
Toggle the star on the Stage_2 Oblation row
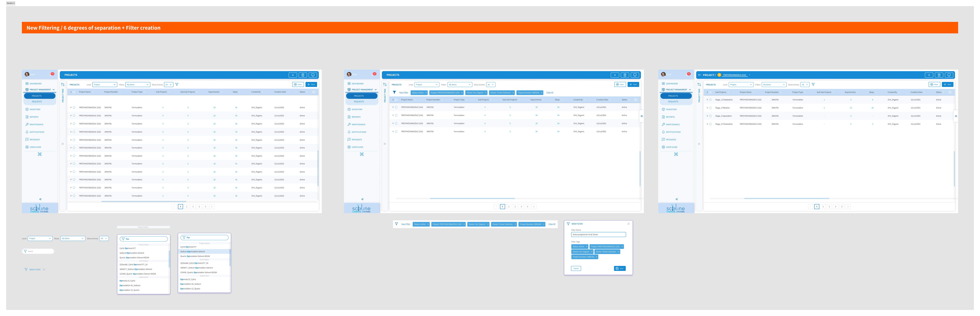pos(710,108)
